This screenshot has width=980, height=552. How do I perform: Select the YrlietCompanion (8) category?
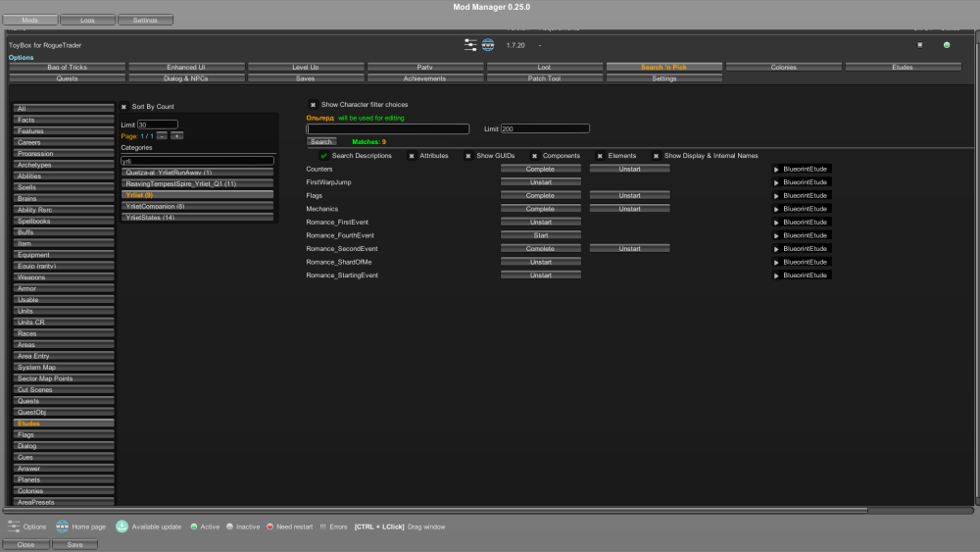point(197,206)
